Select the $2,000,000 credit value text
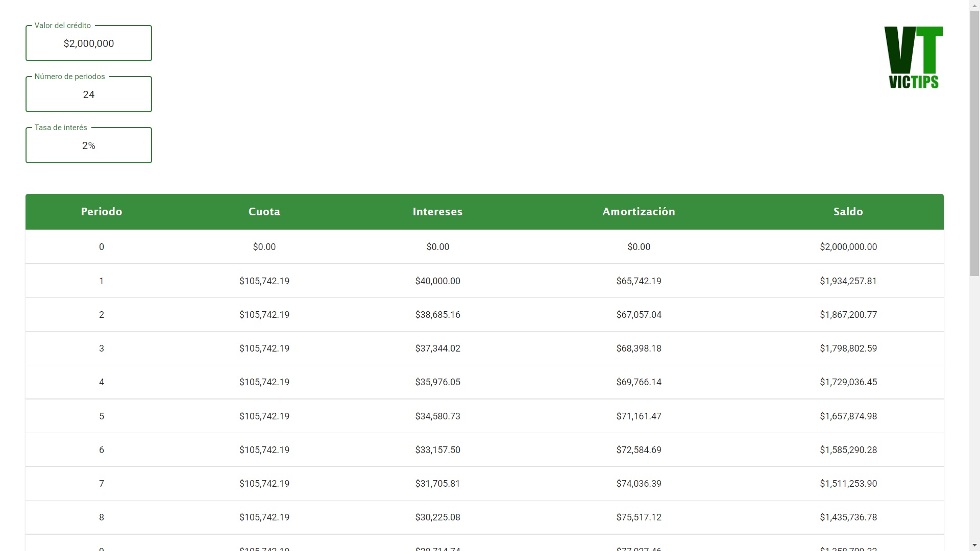The width and height of the screenshot is (980, 551). [88, 43]
